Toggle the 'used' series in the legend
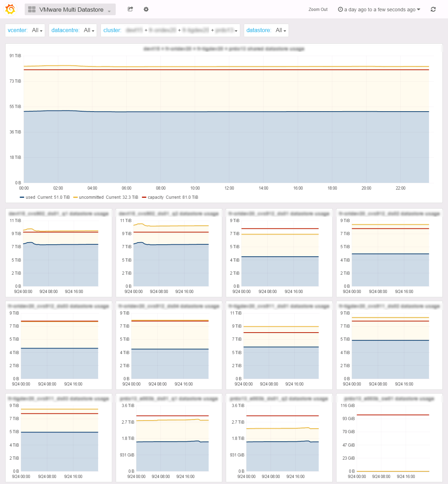The height and width of the screenshot is (484, 448). 30,197
